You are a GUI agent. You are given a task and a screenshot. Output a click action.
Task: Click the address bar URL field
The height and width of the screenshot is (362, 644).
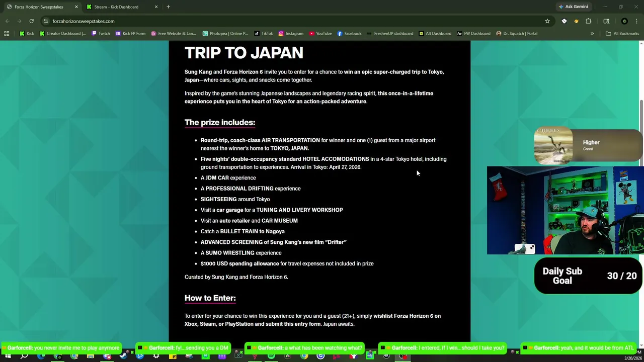click(x=297, y=21)
